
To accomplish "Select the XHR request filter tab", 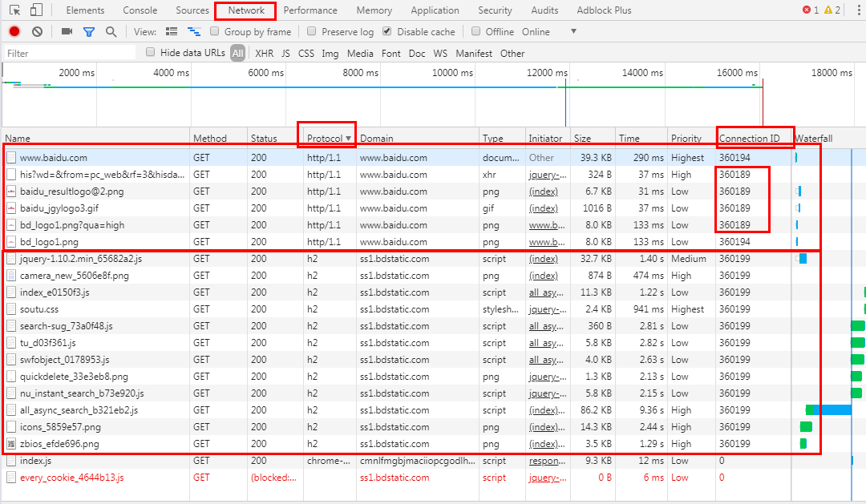I will 263,53.
